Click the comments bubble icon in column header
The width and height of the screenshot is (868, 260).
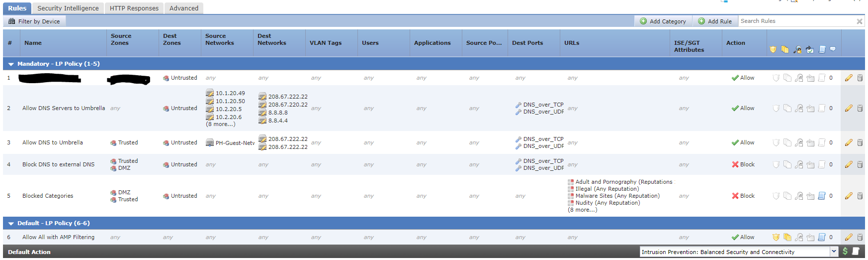(833, 49)
